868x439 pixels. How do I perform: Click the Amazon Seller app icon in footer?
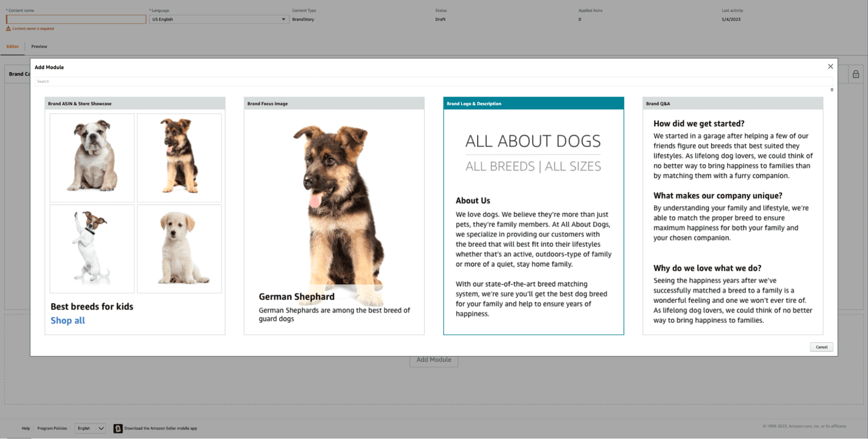click(x=117, y=428)
